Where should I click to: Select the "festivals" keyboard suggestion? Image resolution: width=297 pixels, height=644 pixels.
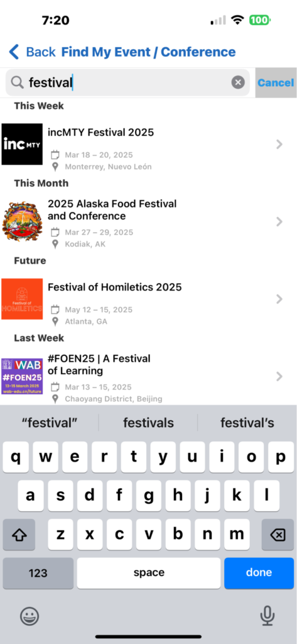click(x=148, y=423)
